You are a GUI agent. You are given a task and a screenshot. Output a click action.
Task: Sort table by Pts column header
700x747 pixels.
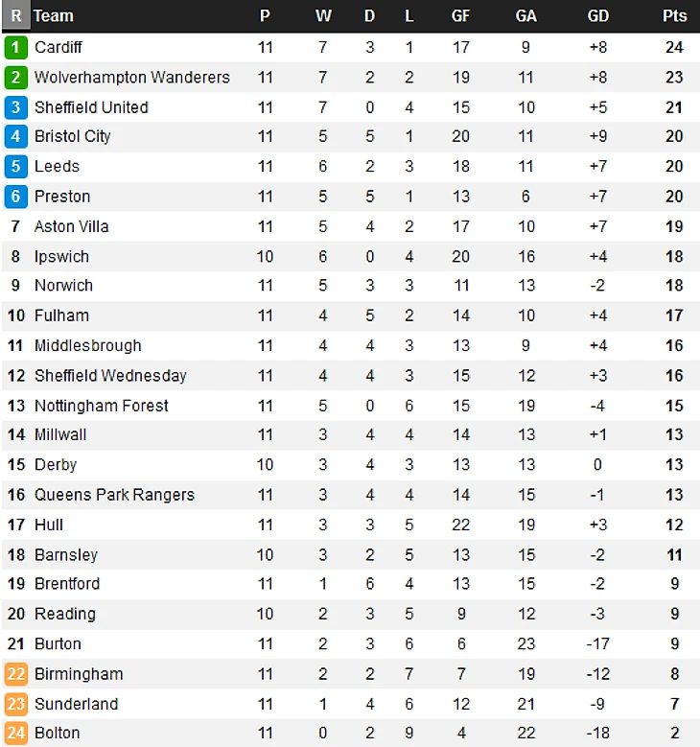point(674,16)
